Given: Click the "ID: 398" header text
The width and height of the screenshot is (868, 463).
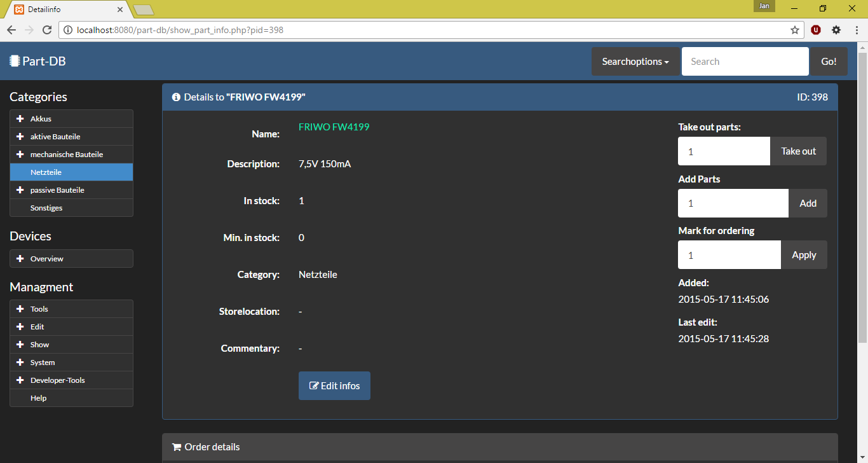Looking at the screenshot, I should tap(812, 97).
